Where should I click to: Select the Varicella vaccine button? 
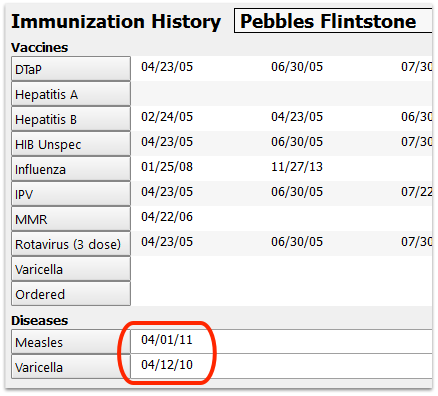click(x=71, y=269)
